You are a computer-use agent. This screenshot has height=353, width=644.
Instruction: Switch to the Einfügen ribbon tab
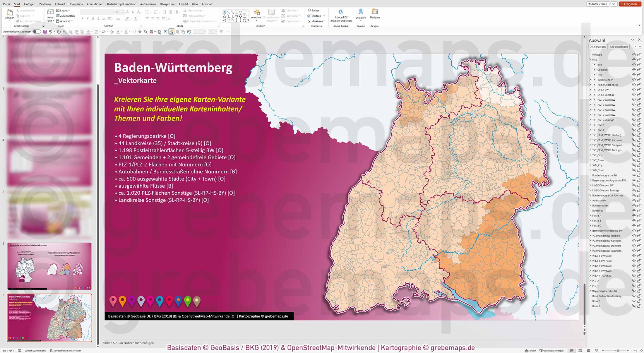[x=30, y=4]
